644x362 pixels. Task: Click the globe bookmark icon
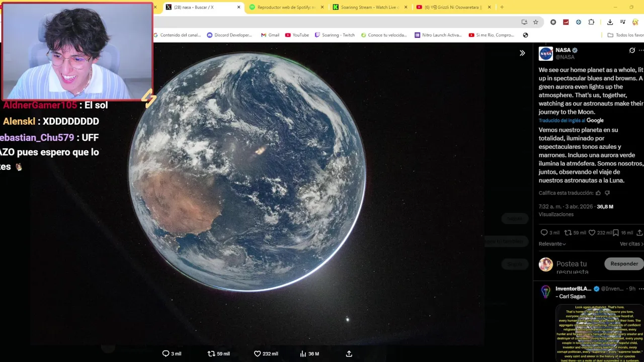(525, 35)
